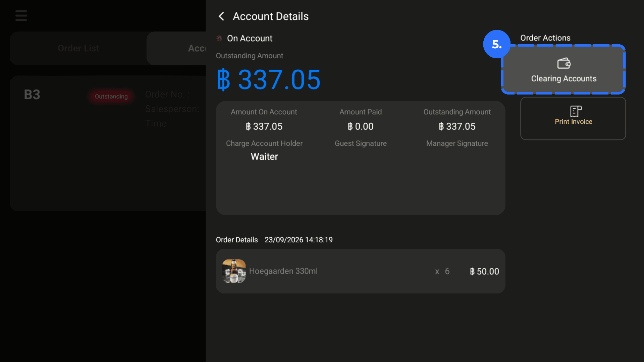
Task: Click the Amount On Account label
Action: (264, 112)
